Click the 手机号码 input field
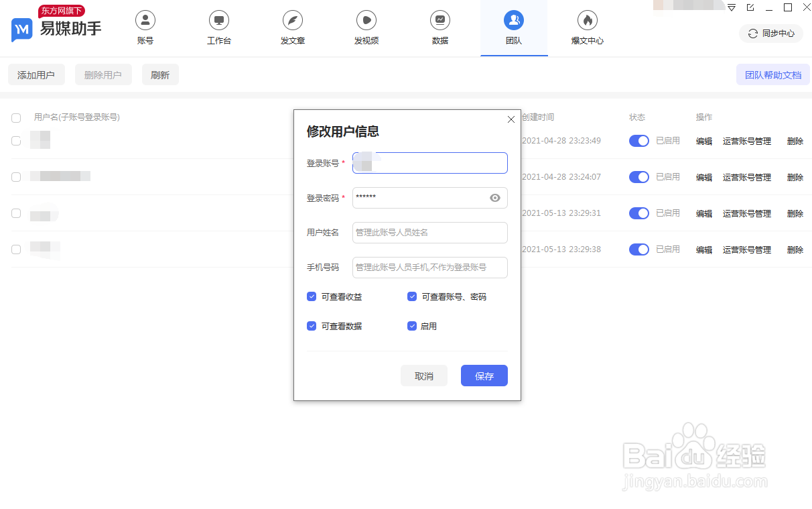Image resolution: width=812 pixels, height=509 pixels. coord(430,268)
